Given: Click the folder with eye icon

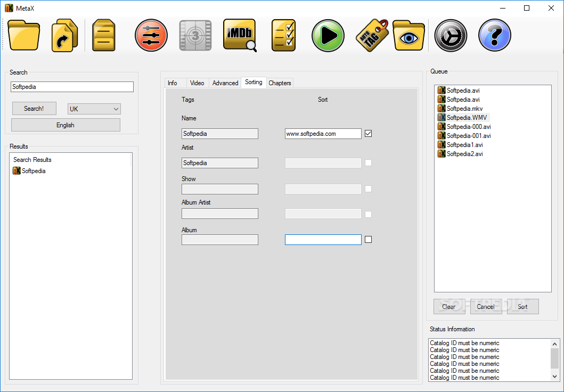Looking at the screenshot, I should tap(408, 35).
